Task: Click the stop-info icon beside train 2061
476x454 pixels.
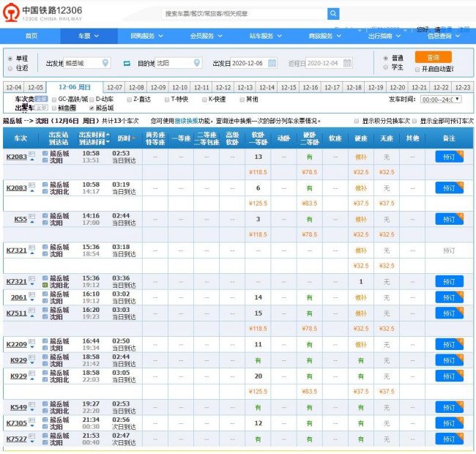Action: pyautogui.click(x=32, y=294)
